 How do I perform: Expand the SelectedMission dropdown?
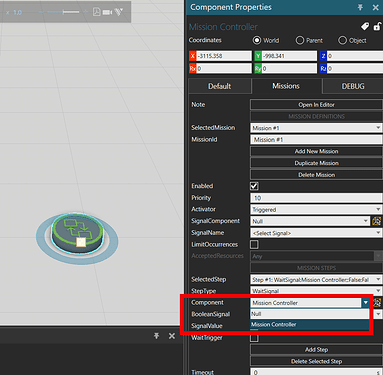coord(316,128)
